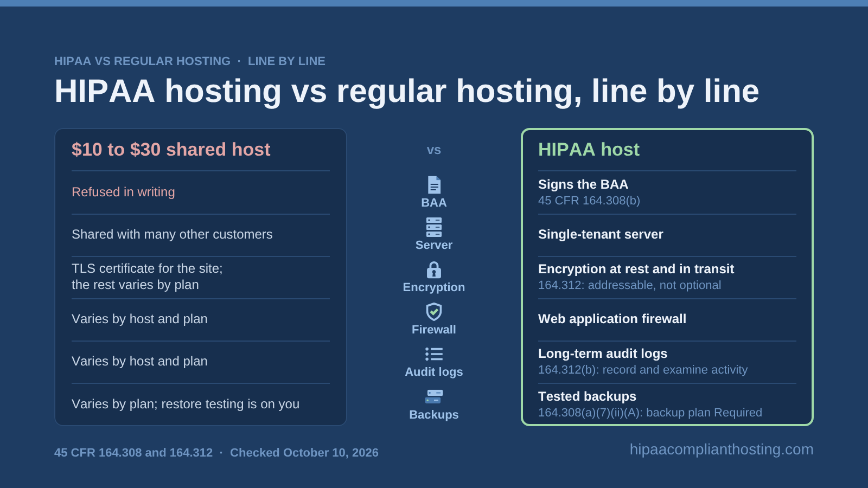This screenshot has width=868, height=488.
Task: Click the 'TLS certificate for the site; the rest varies by plan' text
Action: (x=147, y=277)
